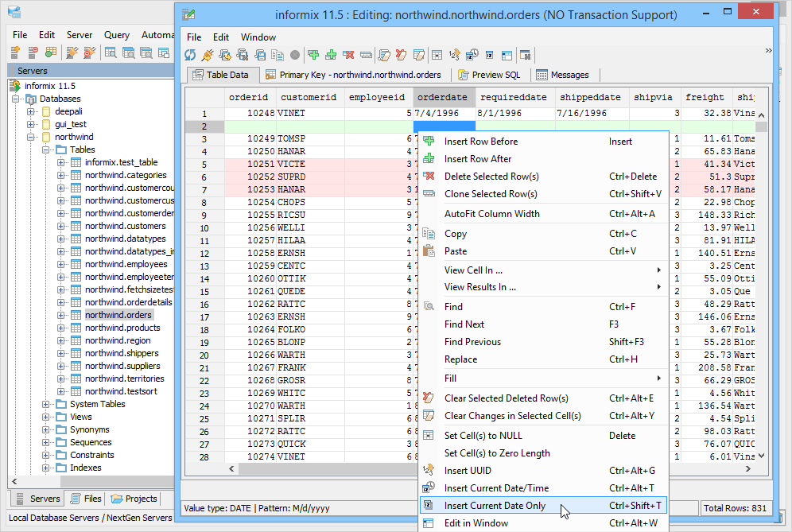
Task: Click the save-to-disk icon in editor toolbar
Action: click(x=260, y=55)
